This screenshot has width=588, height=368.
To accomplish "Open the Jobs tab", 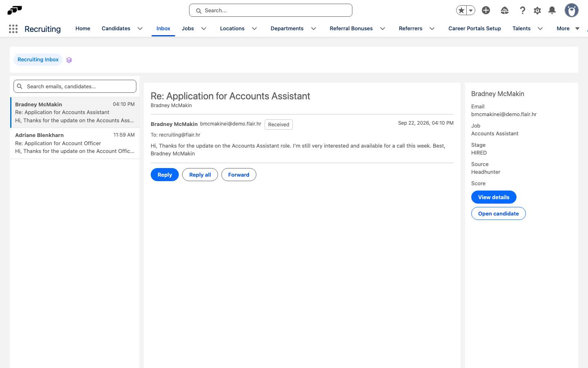I will pyautogui.click(x=188, y=29).
